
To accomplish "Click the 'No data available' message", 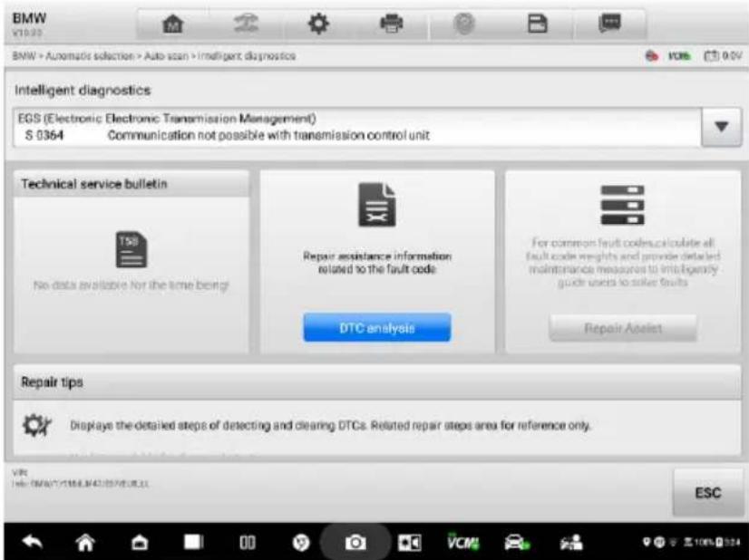I will (131, 285).
